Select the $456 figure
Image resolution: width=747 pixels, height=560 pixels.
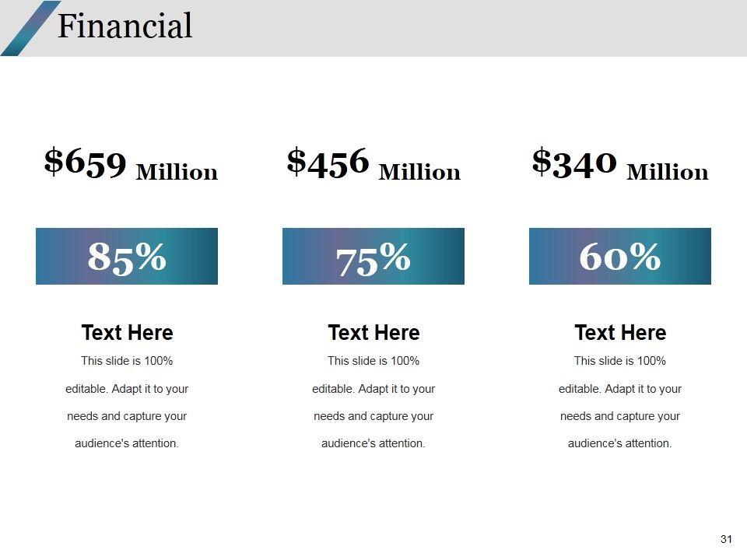pos(328,162)
